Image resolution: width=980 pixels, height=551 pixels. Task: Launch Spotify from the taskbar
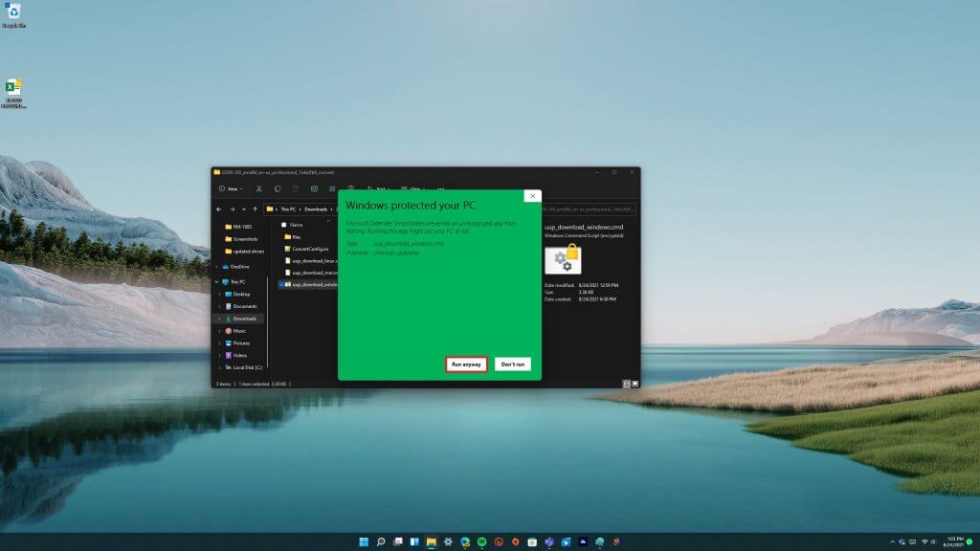(x=482, y=542)
